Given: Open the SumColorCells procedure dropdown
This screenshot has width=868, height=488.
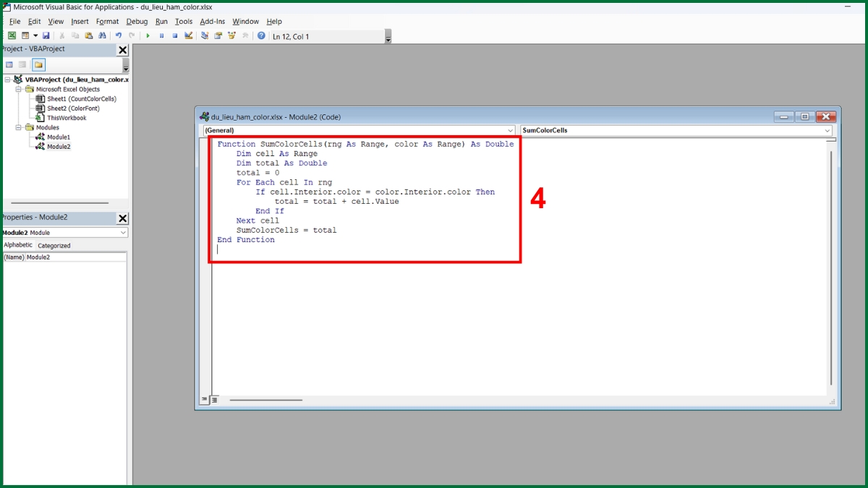Looking at the screenshot, I should click(827, 131).
